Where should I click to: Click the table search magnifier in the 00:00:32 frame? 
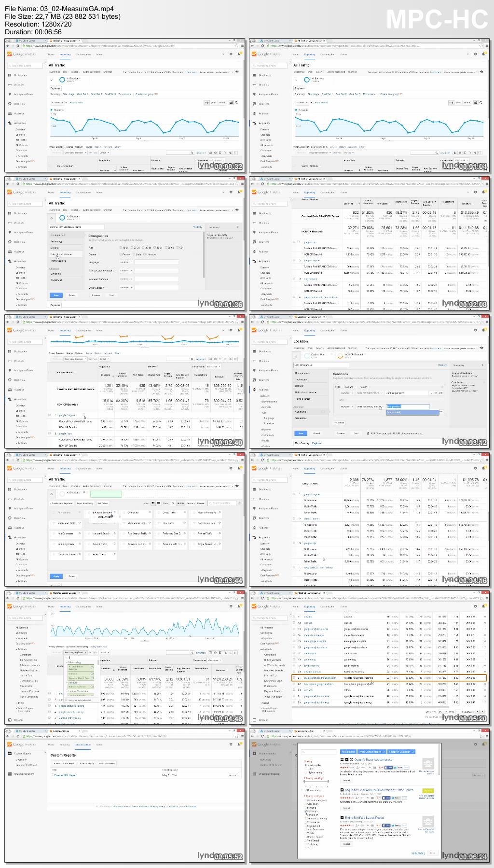point(192,153)
